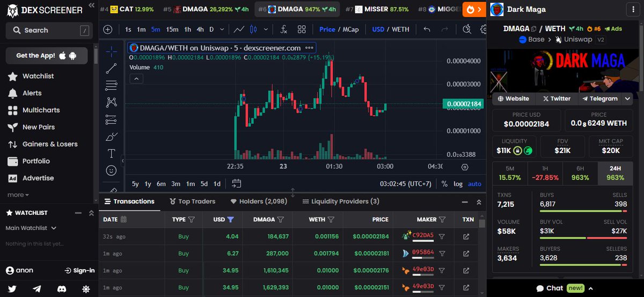Toggle percent scale on the chart
Image resolution: width=644 pixels, height=297 pixels.
(444, 184)
